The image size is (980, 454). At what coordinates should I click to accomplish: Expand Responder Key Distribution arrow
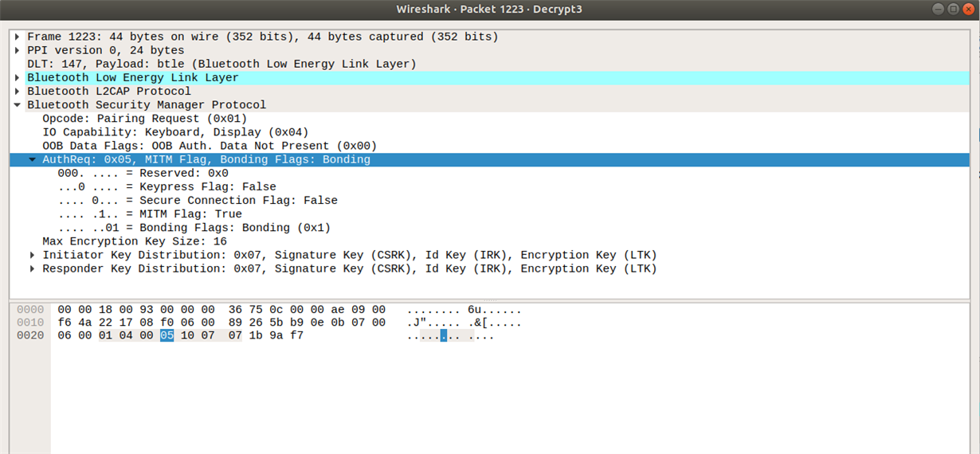(32, 268)
